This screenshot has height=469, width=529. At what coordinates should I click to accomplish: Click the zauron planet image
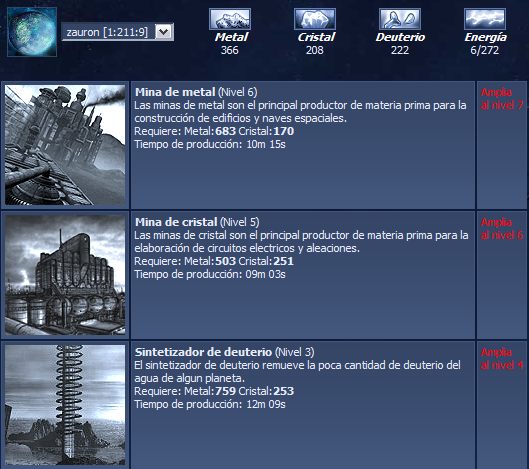[x=32, y=32]
